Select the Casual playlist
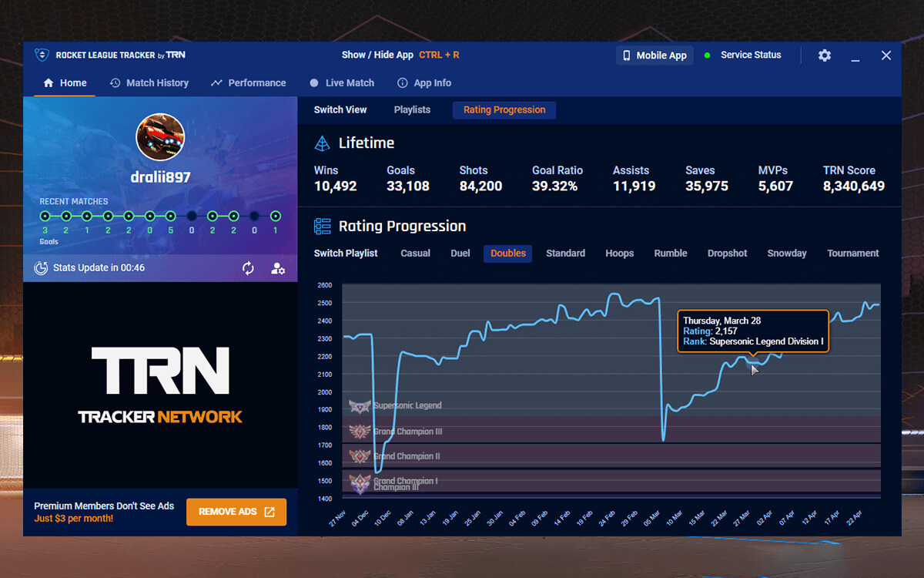 click(x=416, y=253)
